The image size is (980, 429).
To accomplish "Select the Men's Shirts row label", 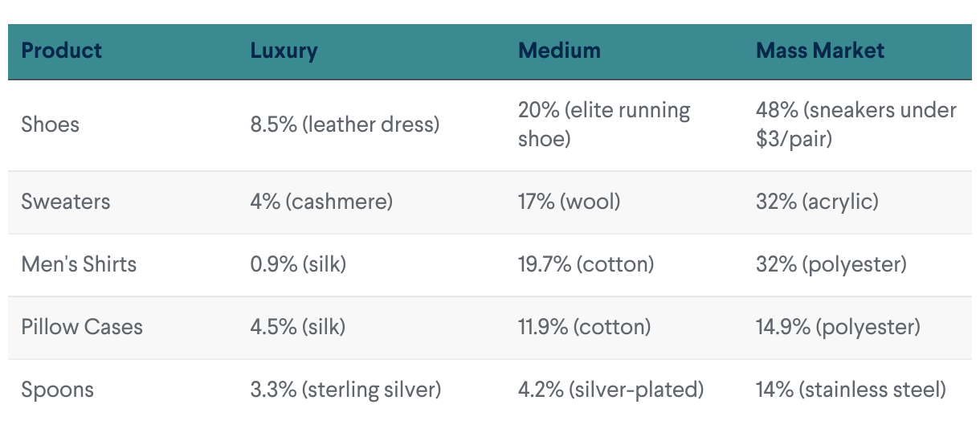I will [x=79, y=264].
